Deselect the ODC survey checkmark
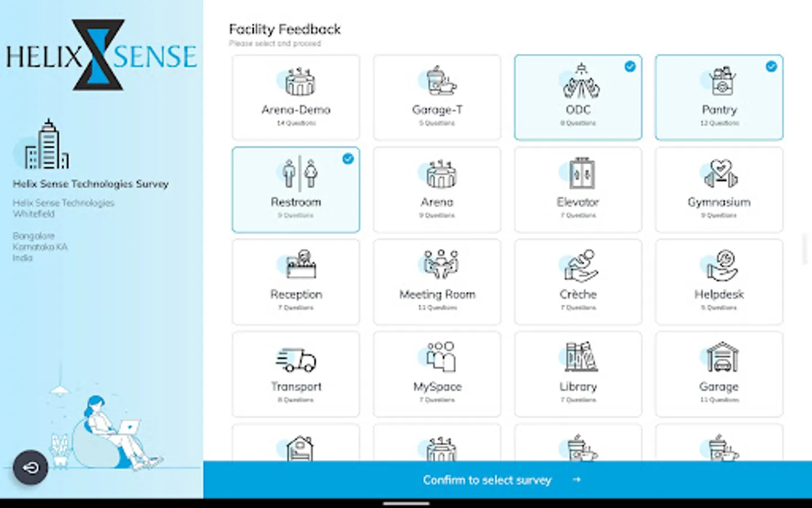This screenshot has width=812, height=508. 630,67
